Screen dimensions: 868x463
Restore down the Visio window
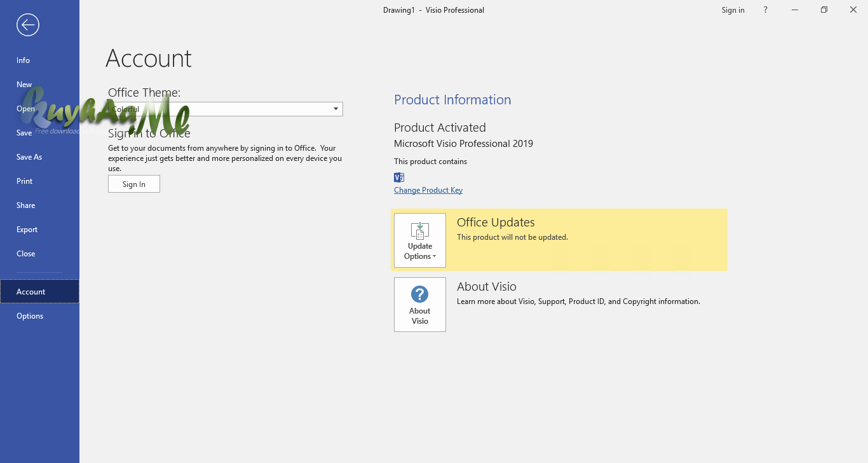824,10
